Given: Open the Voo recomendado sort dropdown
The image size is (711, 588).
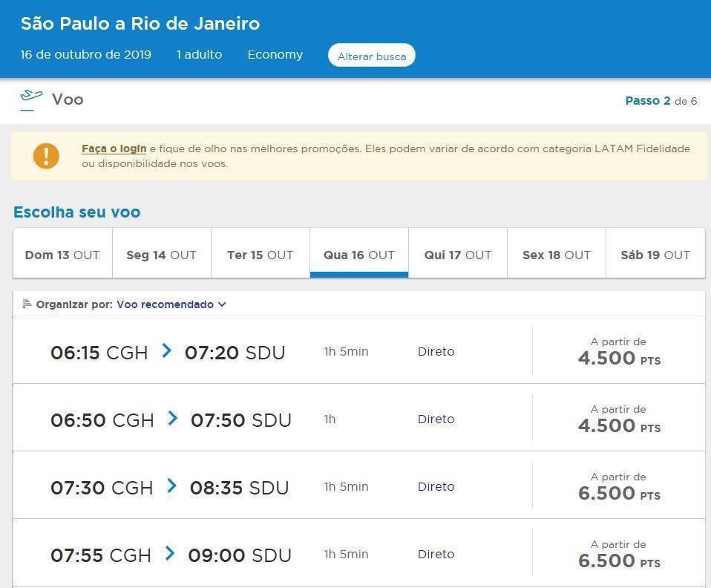Looking at the screenshot, I should point(165,304).
